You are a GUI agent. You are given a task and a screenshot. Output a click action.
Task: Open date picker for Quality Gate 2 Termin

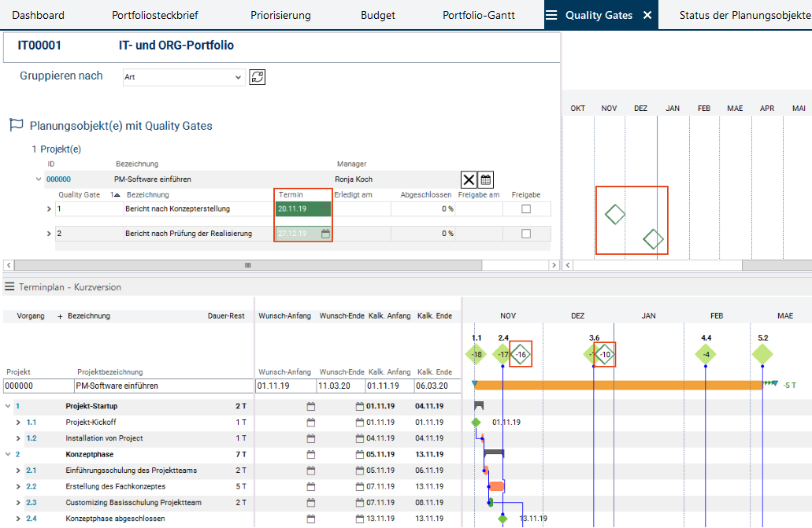[x=325, y=234]
